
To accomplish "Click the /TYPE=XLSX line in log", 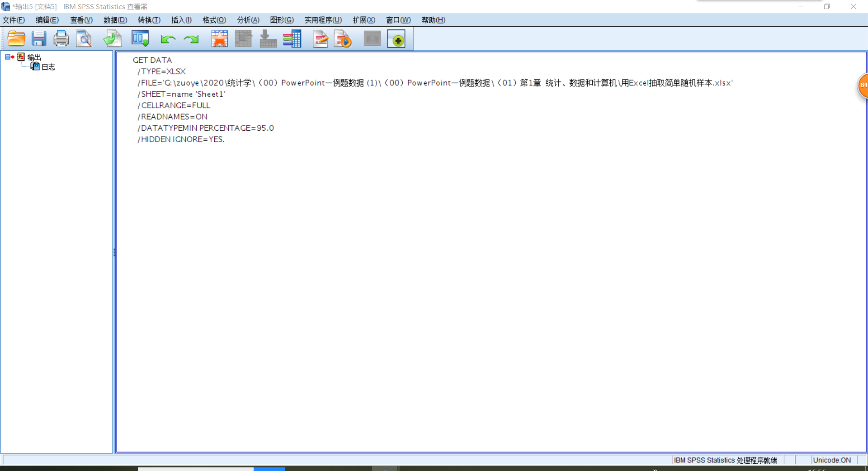I will coord(162,71).
